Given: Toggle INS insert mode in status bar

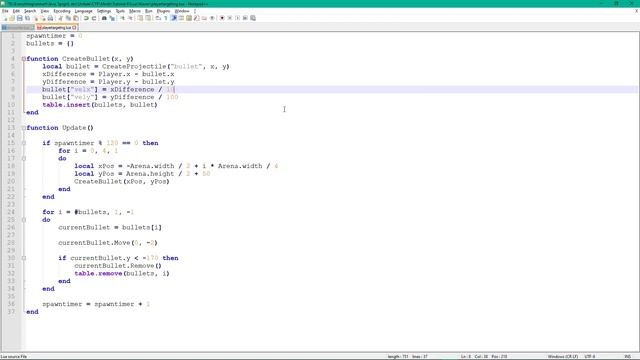Looking at the screenshot, I should pyautogui.click(x=627, y=356).
